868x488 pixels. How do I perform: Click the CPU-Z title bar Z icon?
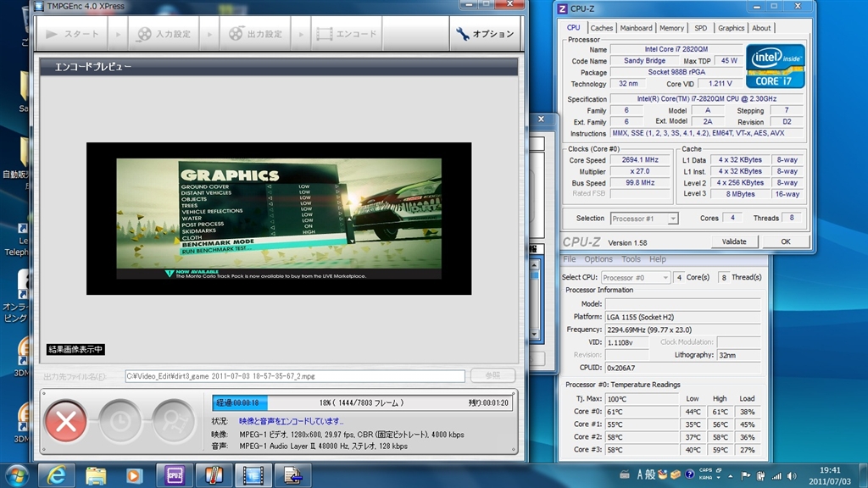coord(562,8)
